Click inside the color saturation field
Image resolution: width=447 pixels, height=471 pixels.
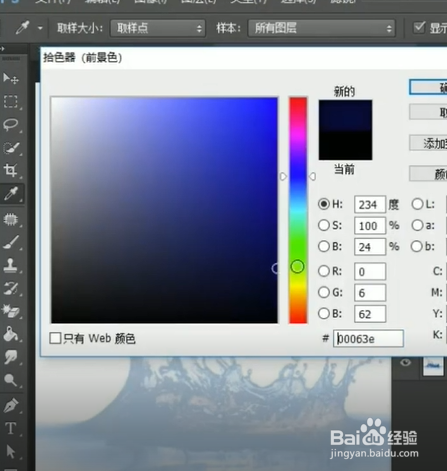(x=164, y=210)
